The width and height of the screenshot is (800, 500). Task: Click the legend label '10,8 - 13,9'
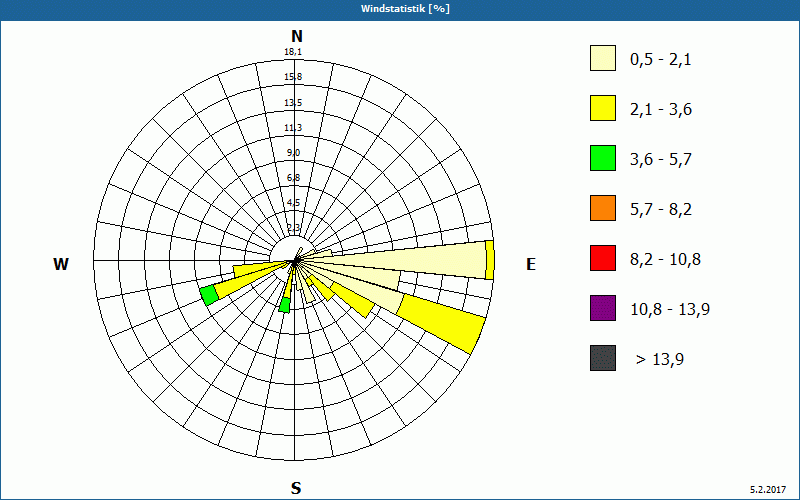pos(670,310)
